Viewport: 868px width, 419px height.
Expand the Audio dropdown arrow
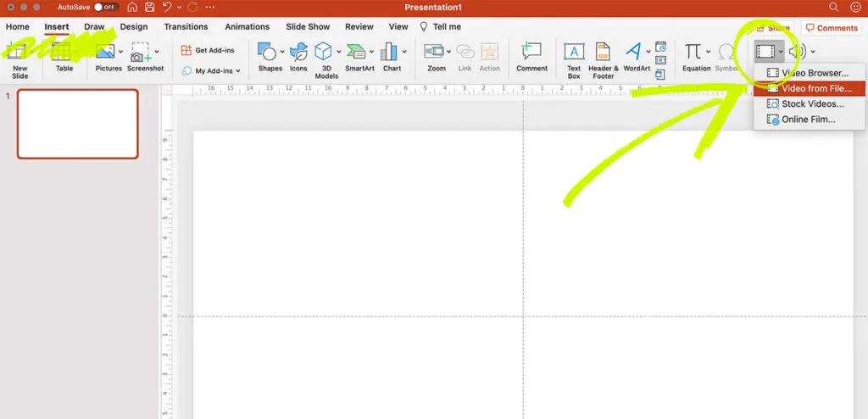(x=813, y=52)
